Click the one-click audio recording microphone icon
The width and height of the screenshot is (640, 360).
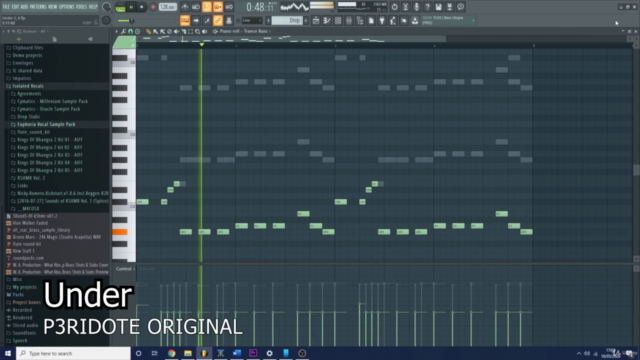tap(416, 7)
